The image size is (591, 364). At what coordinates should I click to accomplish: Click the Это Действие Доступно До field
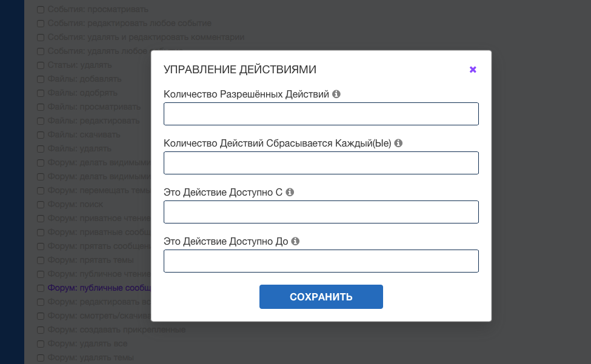click(321, 261)
